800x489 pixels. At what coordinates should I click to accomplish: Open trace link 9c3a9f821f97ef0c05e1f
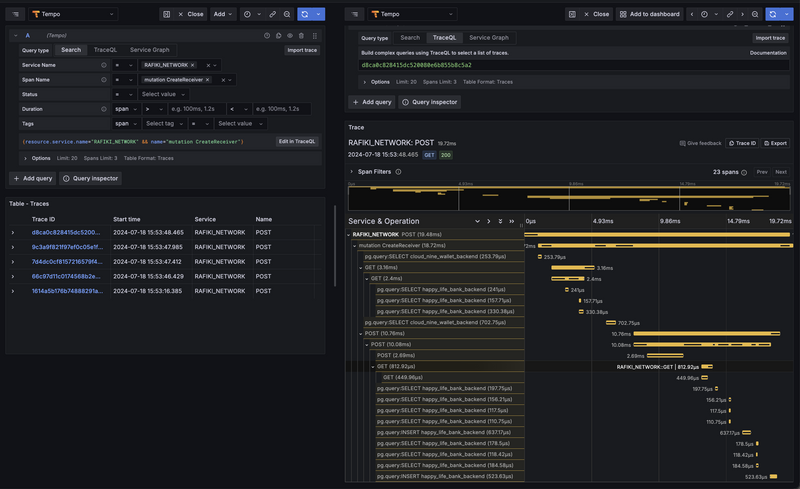click(67, 247)
